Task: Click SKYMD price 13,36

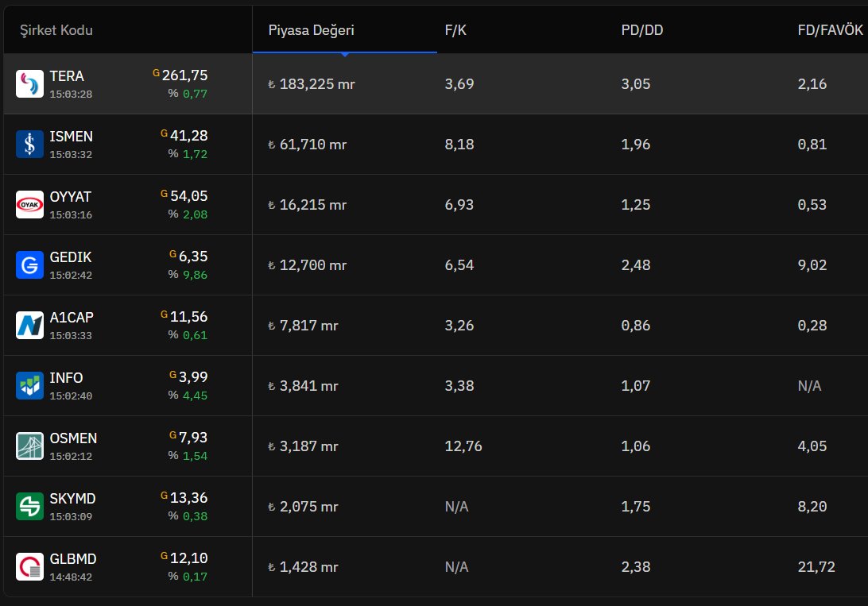Action: pos(188,498)
